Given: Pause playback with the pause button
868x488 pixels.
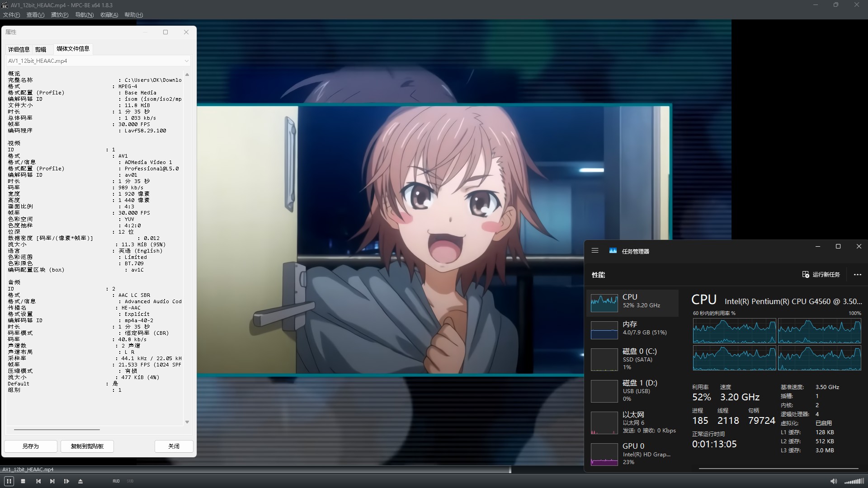Looking at the screenshot, I should [9, 481].
